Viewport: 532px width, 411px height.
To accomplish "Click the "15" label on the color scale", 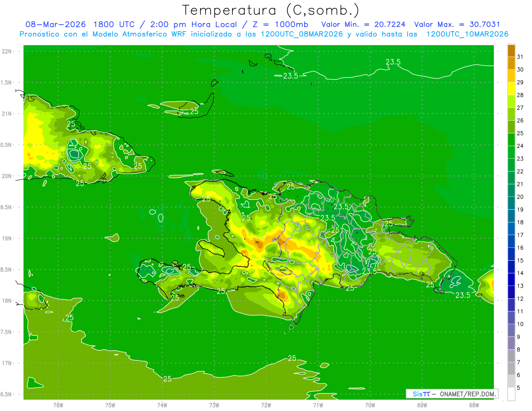I will coord(520,260).
